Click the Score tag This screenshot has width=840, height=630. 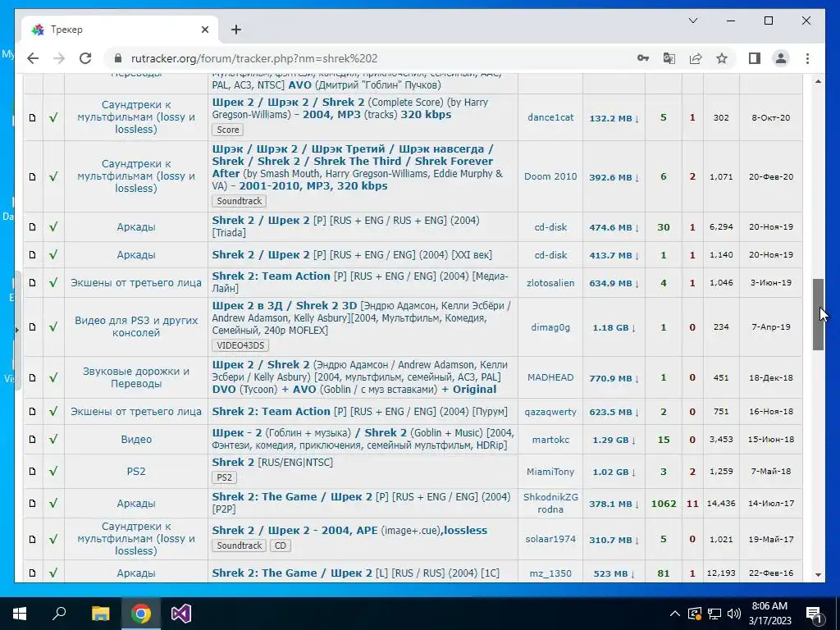coord(228,130)
